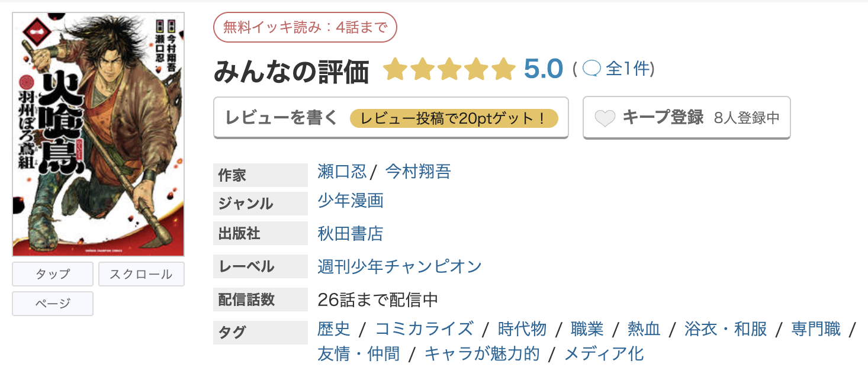The width and height of the screenshot is (868, 380).
Task: Open the 週刊少年チャンピオン label page
Action: (x=398, y=266)
